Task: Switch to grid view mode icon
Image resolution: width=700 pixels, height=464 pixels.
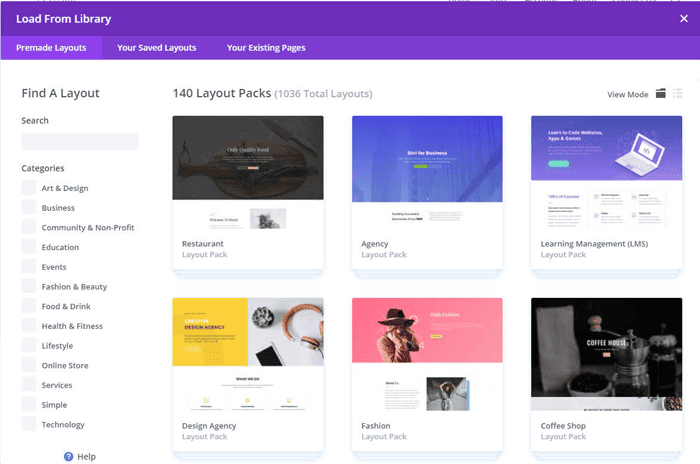Action: 661,93
